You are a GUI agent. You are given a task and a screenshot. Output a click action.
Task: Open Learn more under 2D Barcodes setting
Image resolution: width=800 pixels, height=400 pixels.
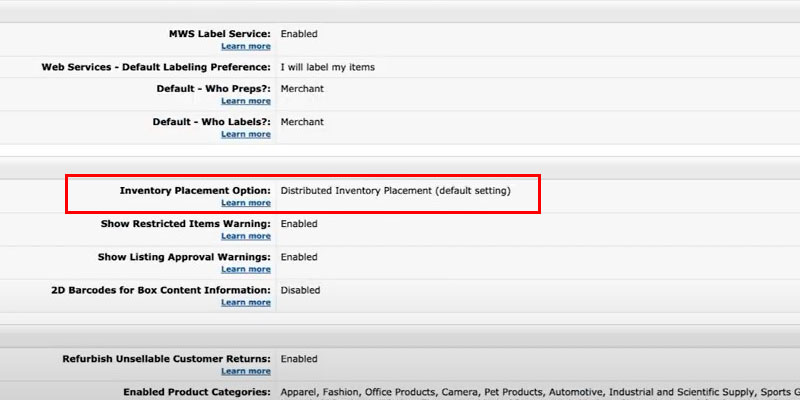(x=245, y=302)
